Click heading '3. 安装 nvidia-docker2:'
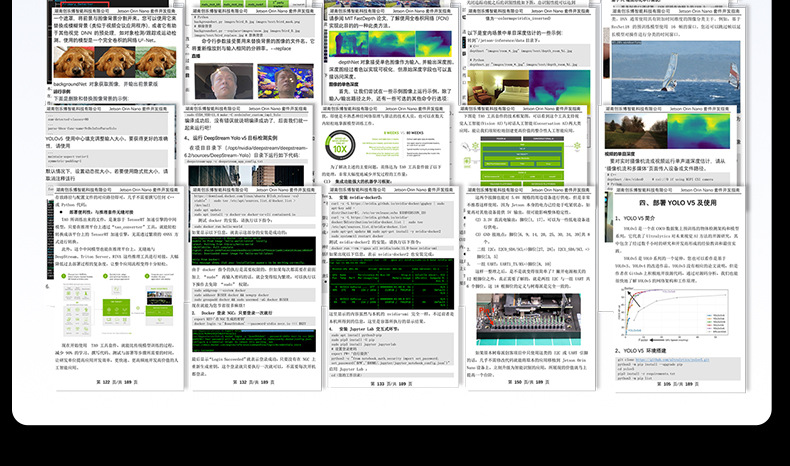This screenshot has width=790, height=466. 357,197
